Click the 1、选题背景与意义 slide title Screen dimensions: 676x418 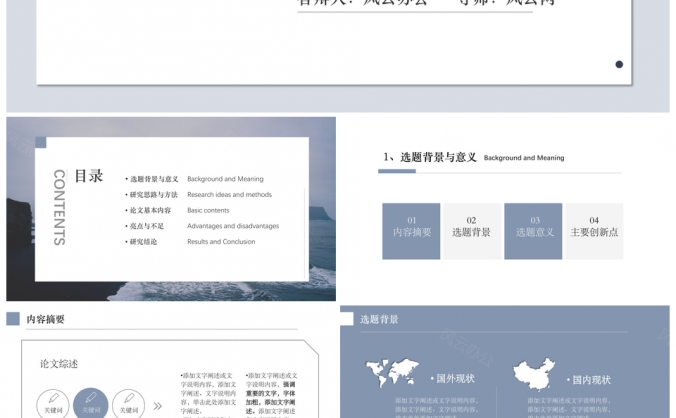(430, 157)
